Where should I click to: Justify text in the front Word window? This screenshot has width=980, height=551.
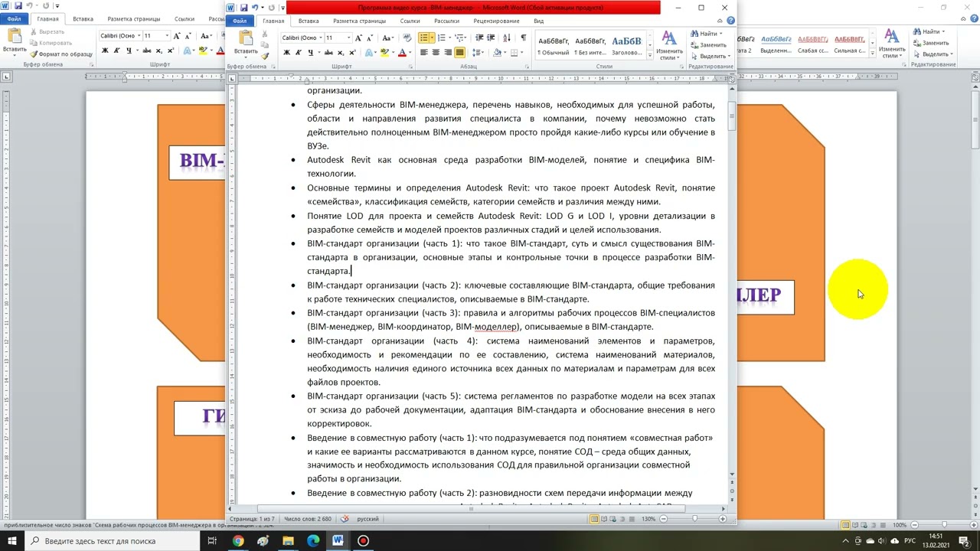coord(459,53)
